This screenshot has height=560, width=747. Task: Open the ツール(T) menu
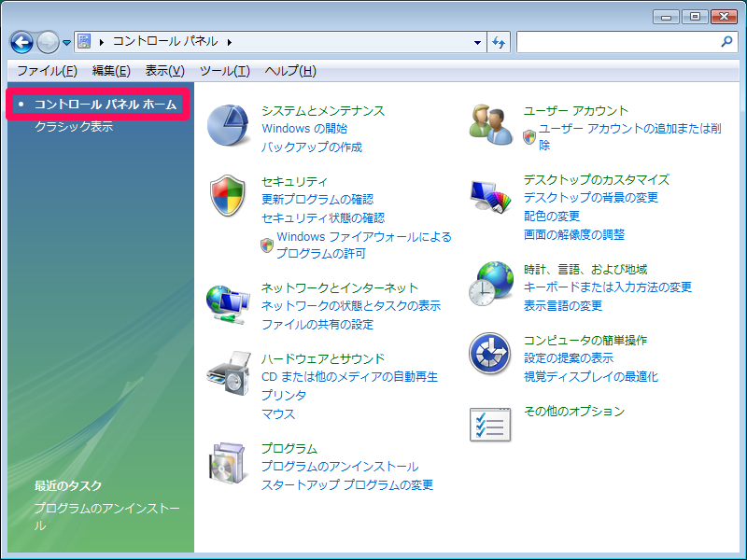tap(224, 71)
